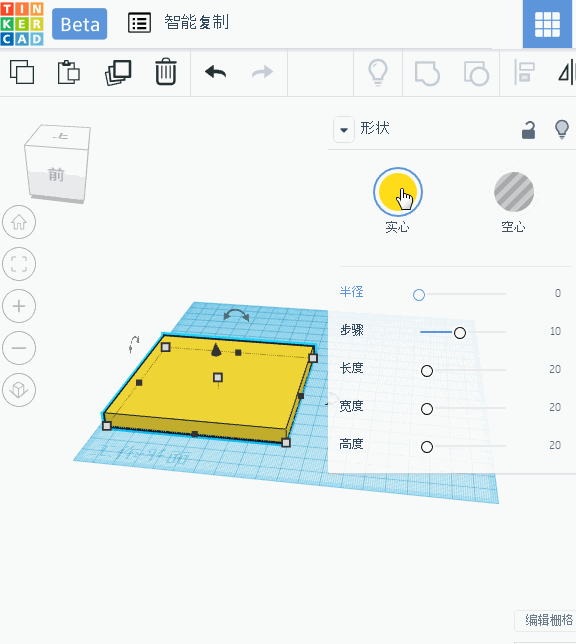Select the striped 空心 hole swatch
576x644 pixels.
click(514, 192)
